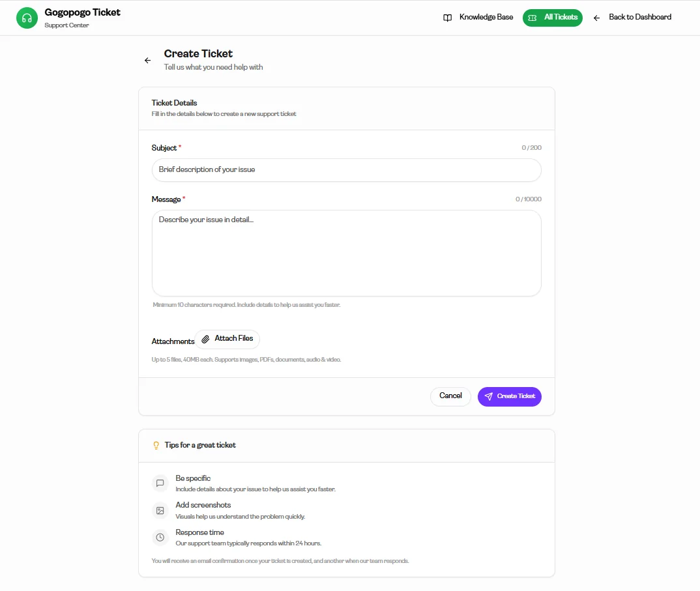This screenshot has height=591, width=700.
Task: Click the green headset logo icon
Action: point(27,18)
